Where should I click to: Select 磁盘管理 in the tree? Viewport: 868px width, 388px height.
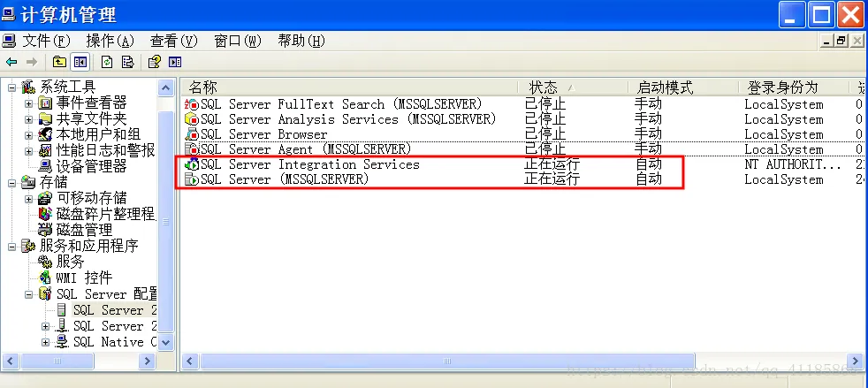click(84, 231)
